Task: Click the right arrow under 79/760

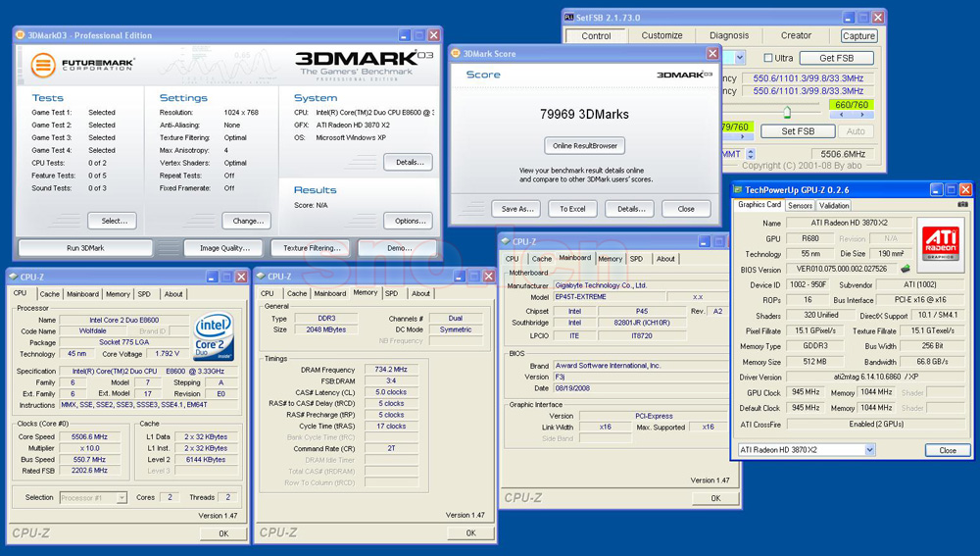Action: pyautogui.click(x=742, y=136)
